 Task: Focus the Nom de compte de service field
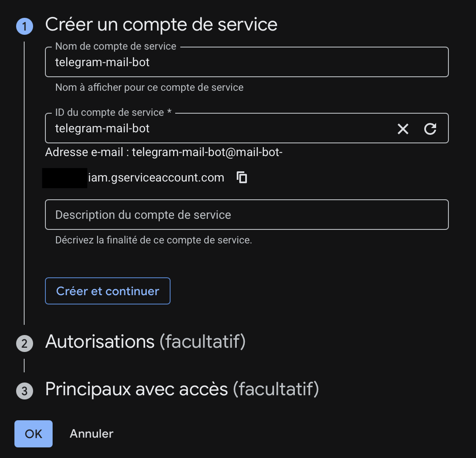[x=246, y=62]
